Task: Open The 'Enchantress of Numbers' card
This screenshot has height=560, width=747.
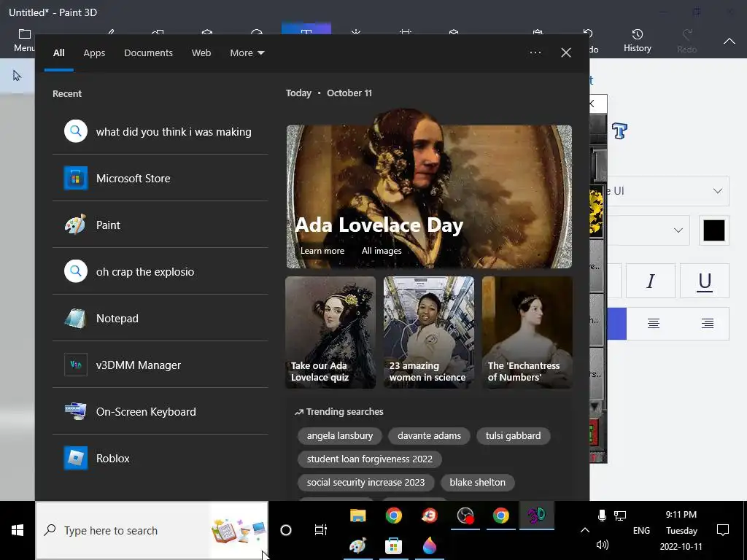Action: pyautogui.click(x=527, y=332)
